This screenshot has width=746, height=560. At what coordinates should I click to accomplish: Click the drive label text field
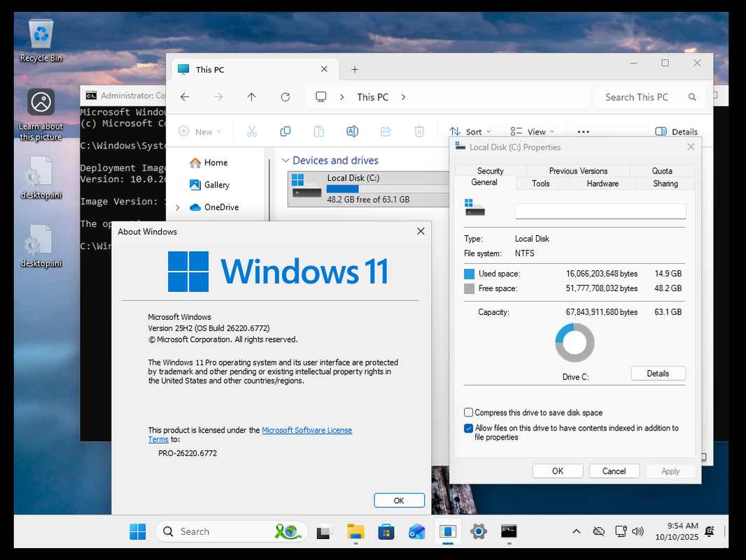[x=600, y=211]
